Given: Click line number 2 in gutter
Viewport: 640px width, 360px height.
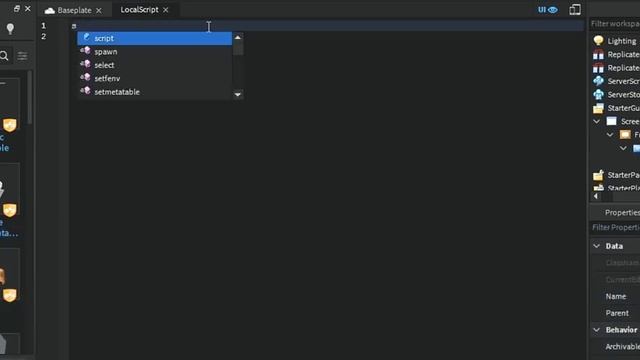Looking at the screenshot, I should [x=44, y=36].
